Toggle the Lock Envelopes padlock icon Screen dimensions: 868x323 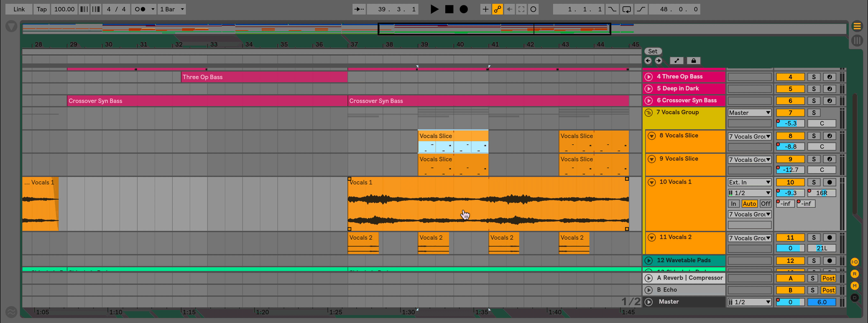click(694, 61)
